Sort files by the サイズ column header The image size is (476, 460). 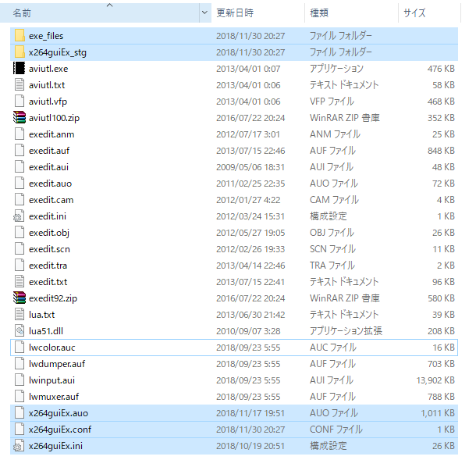point(429,12)
